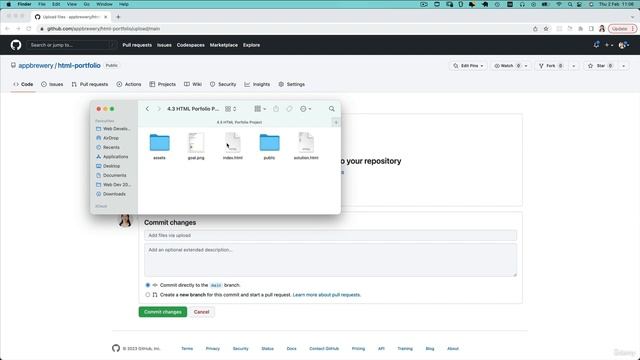Select the assets folder
Viewport: 640px width, 360px height.
click(159, 146)
